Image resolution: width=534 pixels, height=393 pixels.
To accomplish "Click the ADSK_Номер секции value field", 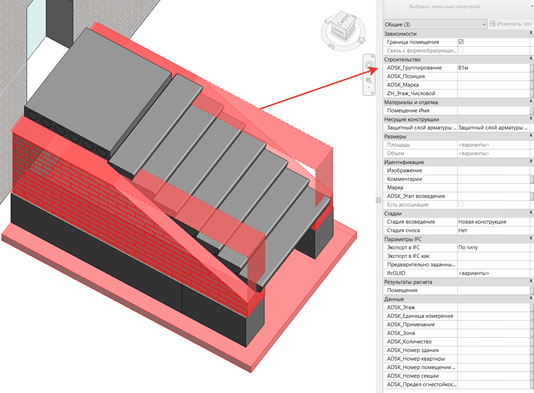I will point(493,376).
